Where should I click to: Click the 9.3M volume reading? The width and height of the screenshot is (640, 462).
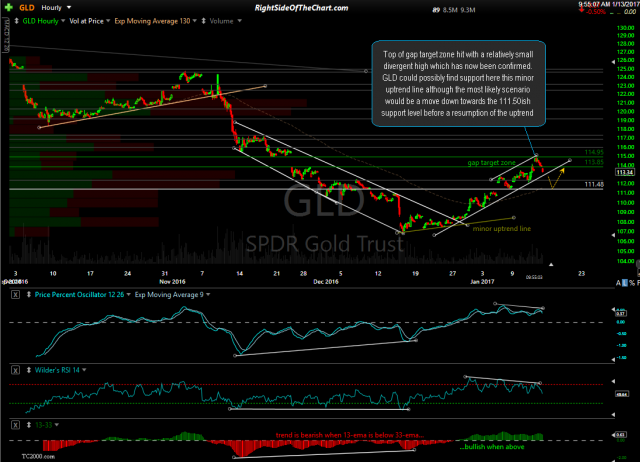tap(468, 10)
